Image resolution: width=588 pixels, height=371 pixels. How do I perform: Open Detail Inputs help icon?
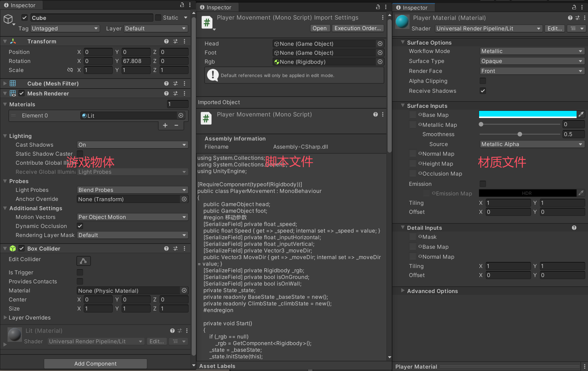(x=574, y=228)
